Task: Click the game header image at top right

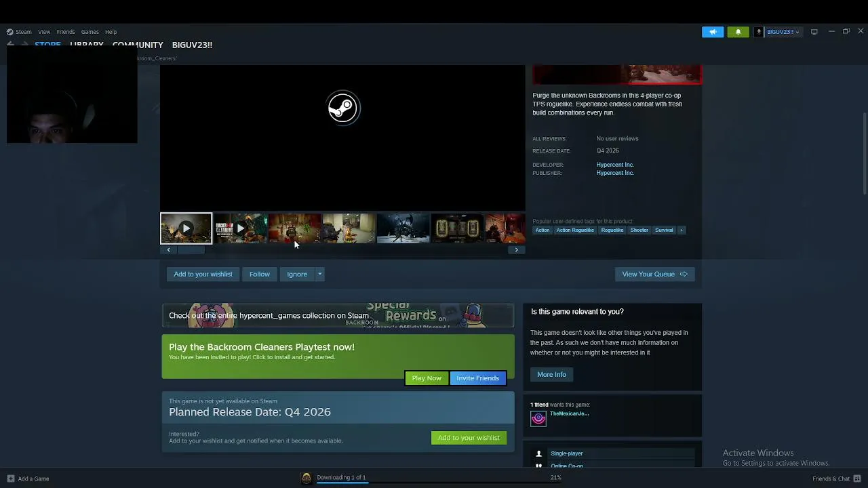Action: click(x=617, y=74)
